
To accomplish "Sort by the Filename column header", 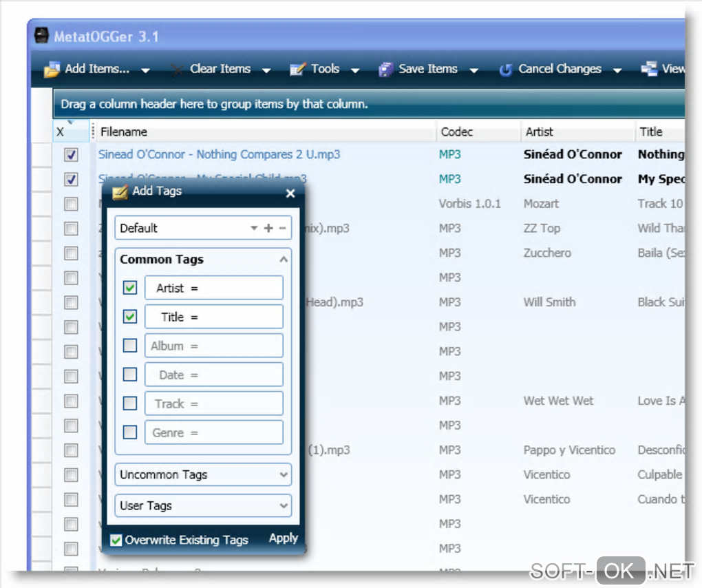I will click(266, 132).
